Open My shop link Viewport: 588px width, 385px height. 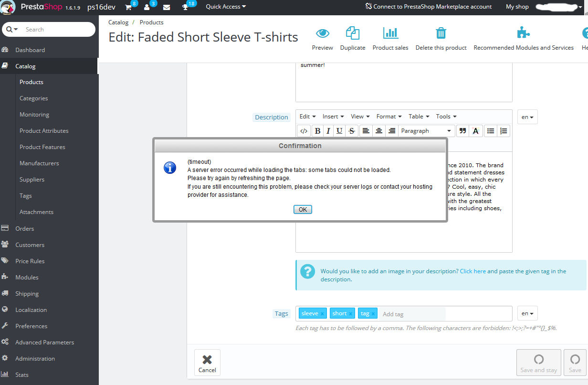(x=517, y=7)
